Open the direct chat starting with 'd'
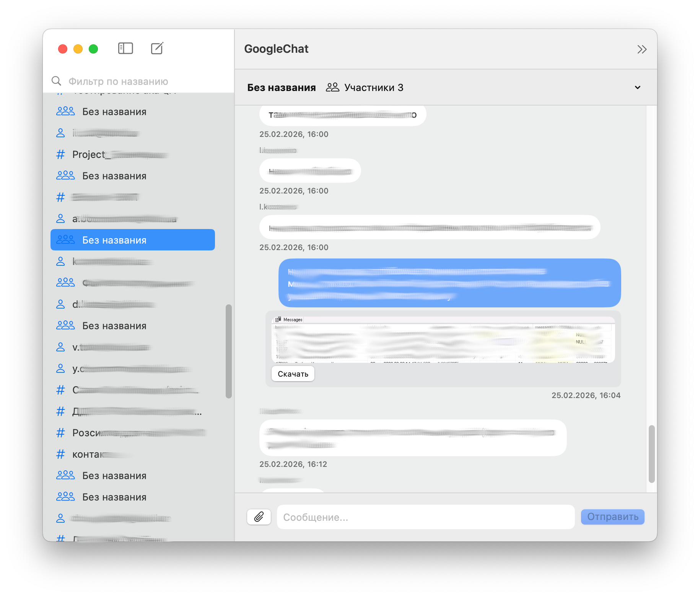The height and width of the screenshot is (598, 700). [133, 304]
